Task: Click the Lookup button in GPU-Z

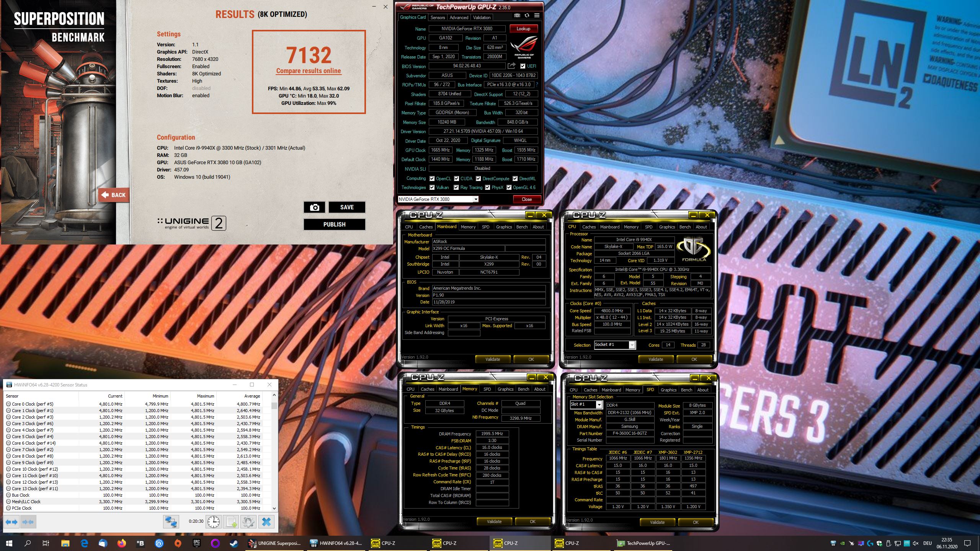Action: pos(523,29)
